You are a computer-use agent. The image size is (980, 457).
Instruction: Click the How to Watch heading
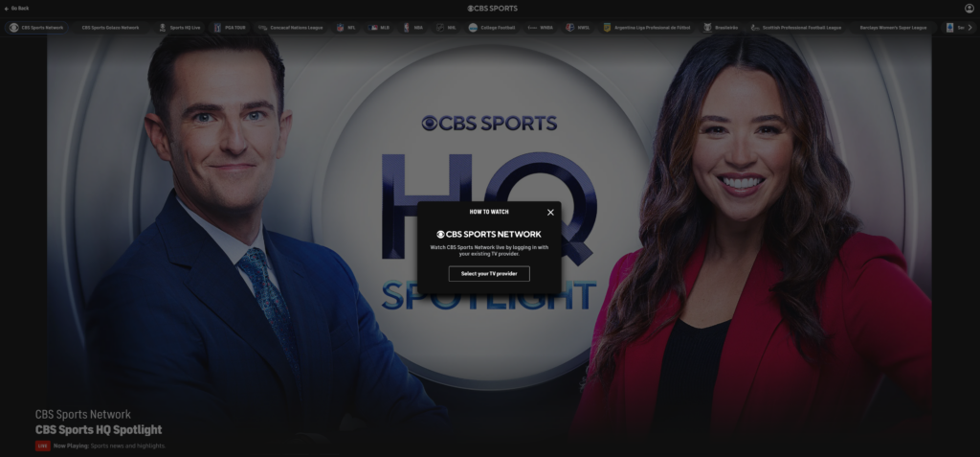pos(489,213)
